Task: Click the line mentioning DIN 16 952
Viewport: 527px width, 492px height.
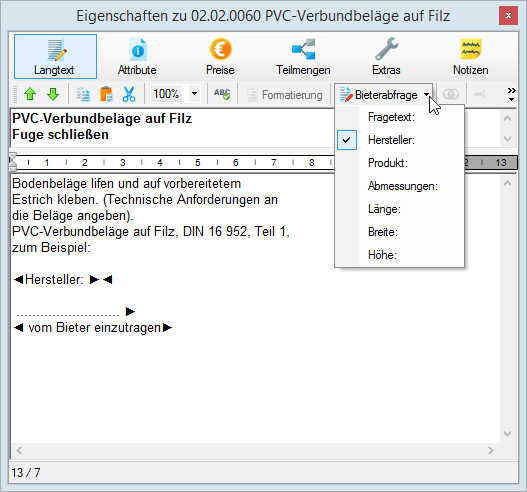Action: [151, 232]
